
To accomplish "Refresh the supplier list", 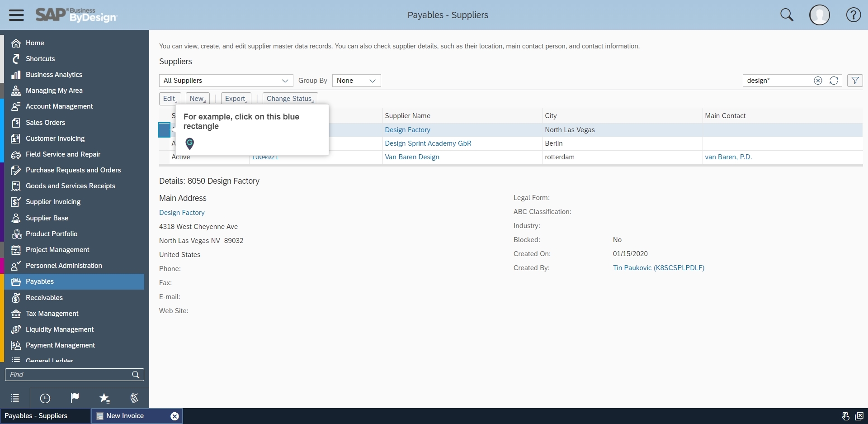I will (x=834, y=81).
